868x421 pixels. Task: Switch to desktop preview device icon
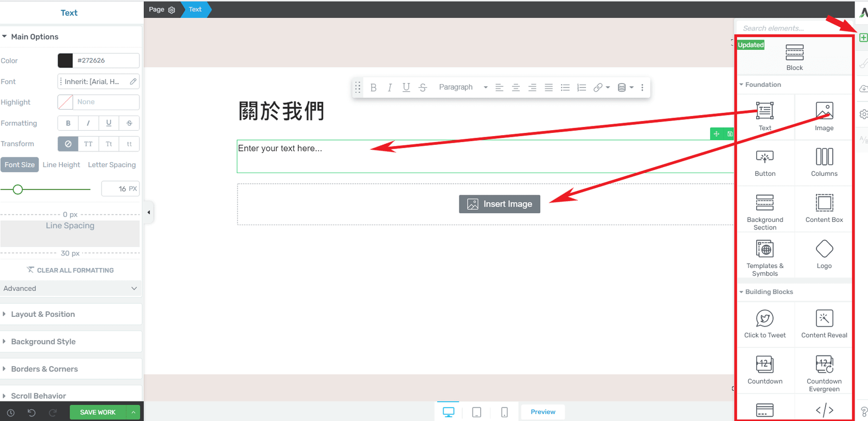pyautogui.click(x=448, y=412)
